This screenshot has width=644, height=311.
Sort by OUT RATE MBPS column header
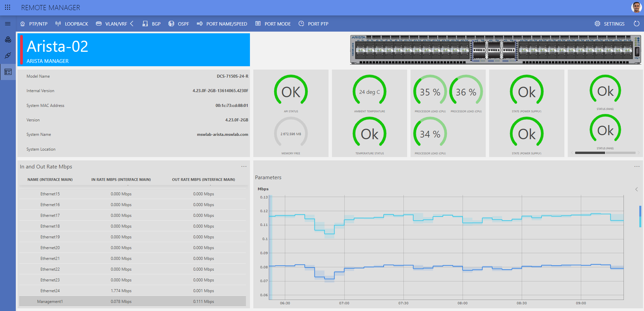204,180
